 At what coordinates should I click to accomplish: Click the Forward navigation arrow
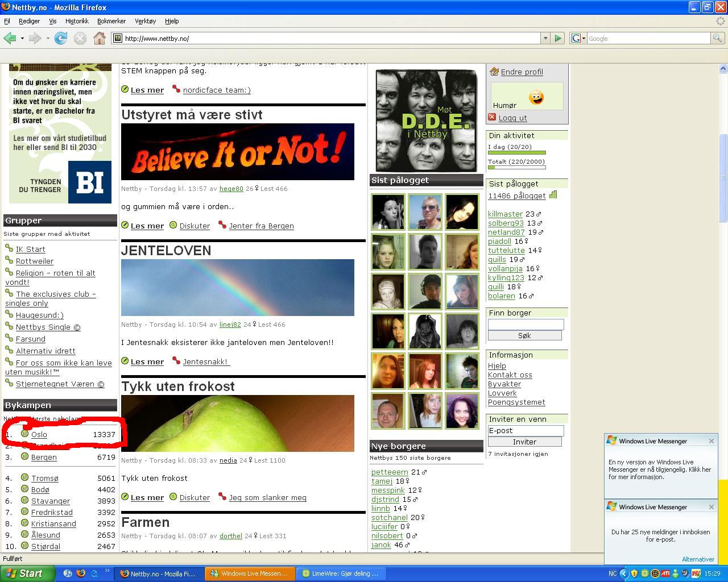coord(35,38)
